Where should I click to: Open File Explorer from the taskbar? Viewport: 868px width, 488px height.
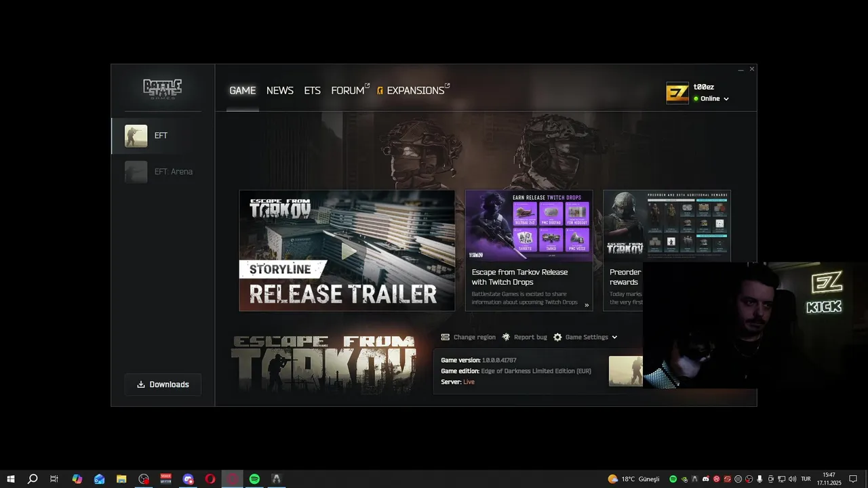coord(121,479)
